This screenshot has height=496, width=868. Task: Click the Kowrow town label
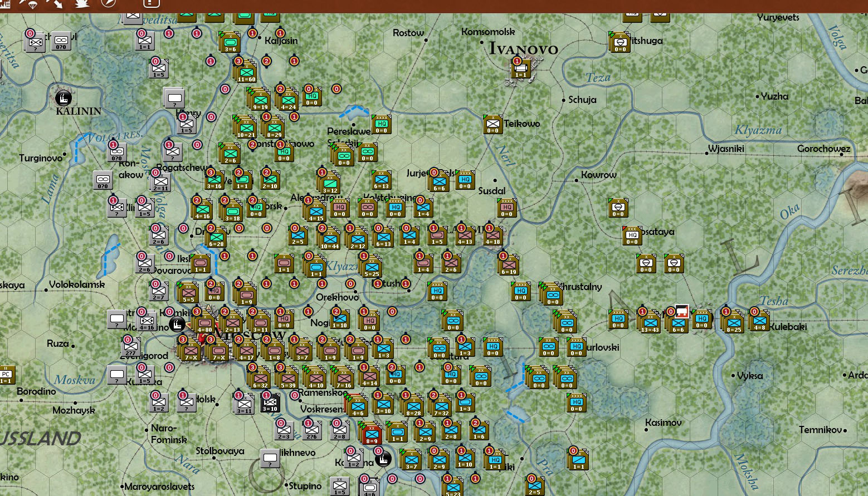tap(599, 175)
